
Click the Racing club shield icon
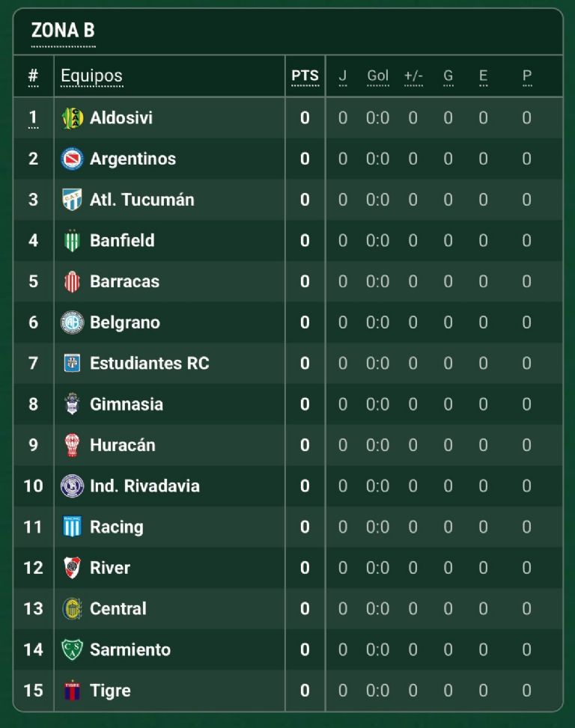[72, 527]
